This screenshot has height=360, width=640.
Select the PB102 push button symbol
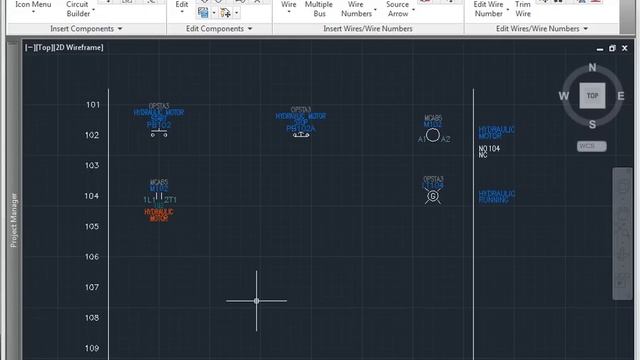click(159, 133)
